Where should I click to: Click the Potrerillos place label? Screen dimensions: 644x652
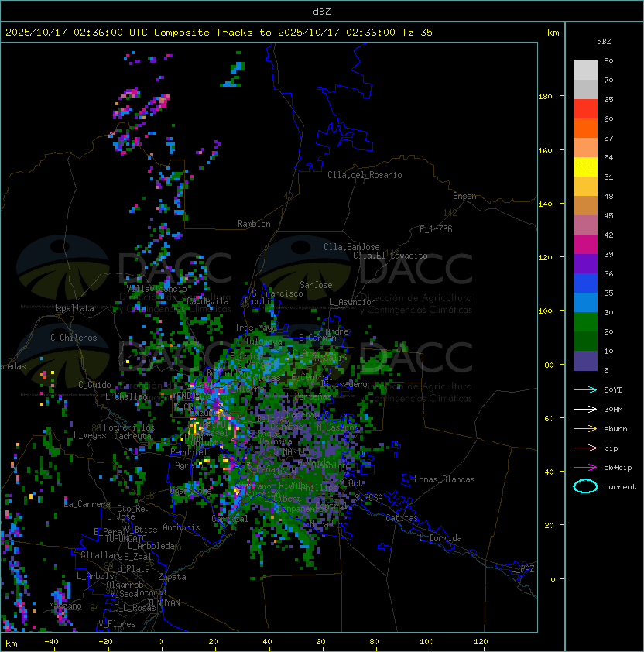129,427
